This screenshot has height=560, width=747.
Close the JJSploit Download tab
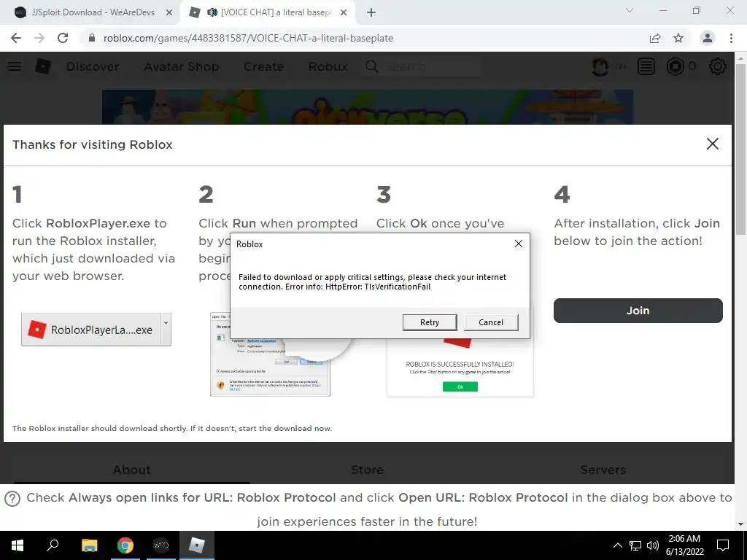point(169,12)
